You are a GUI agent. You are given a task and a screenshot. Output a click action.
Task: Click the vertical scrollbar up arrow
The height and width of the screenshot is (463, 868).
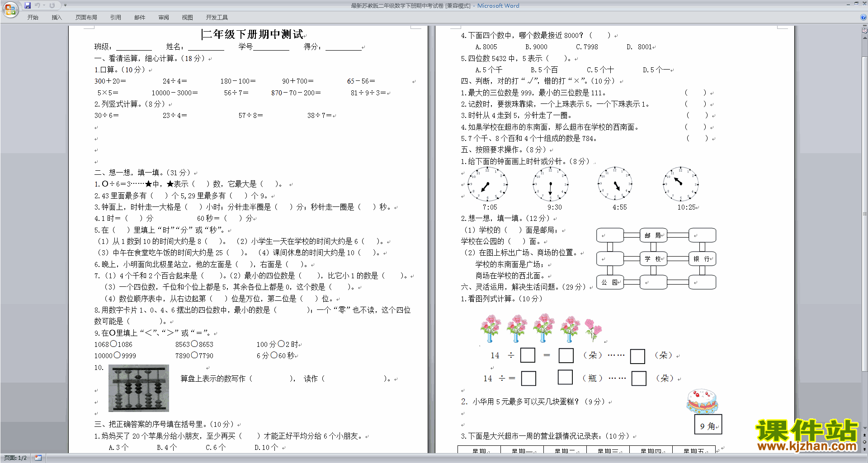865,37
